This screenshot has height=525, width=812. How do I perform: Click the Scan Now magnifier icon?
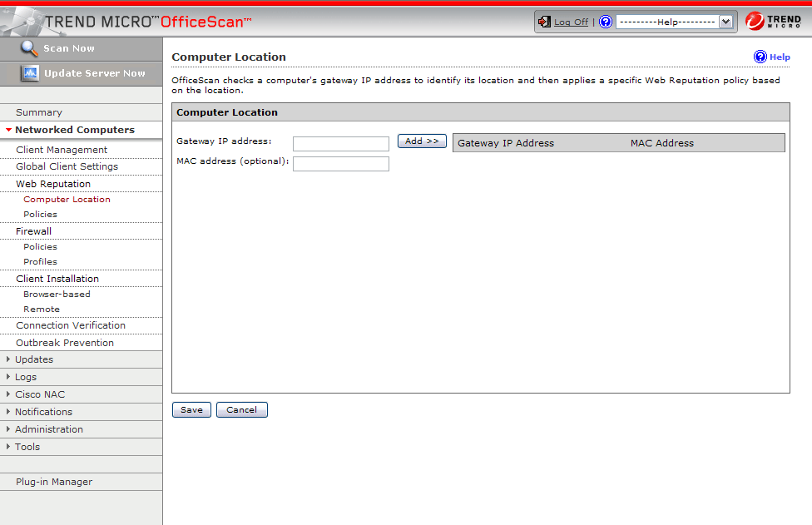29,48
